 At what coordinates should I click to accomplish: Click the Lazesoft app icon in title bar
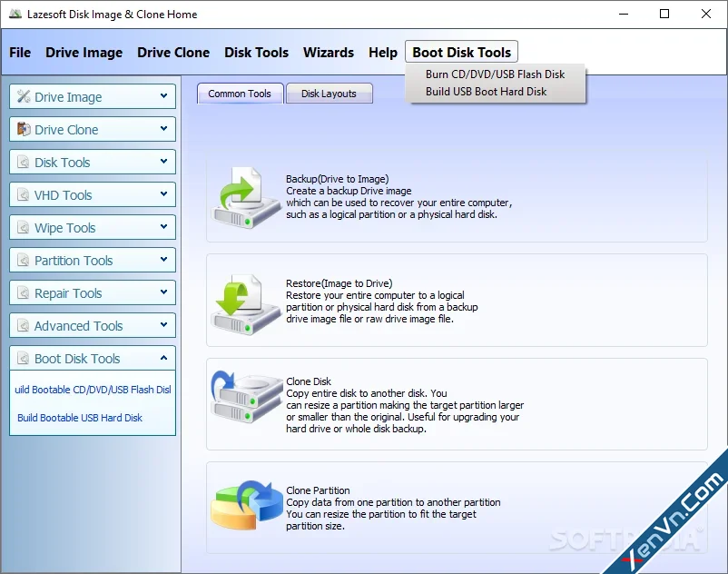15,14
